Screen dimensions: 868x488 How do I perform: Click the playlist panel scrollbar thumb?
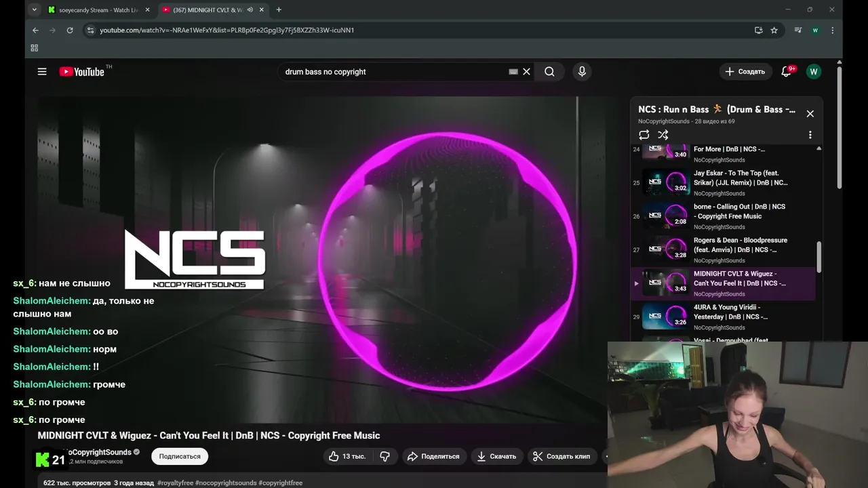[818, 257]
